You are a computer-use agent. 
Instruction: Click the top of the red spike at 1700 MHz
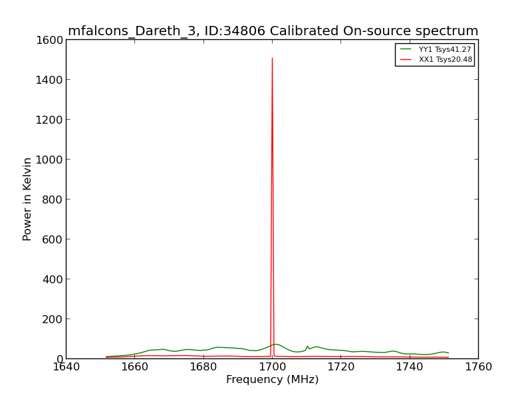[x=272, y=59]
